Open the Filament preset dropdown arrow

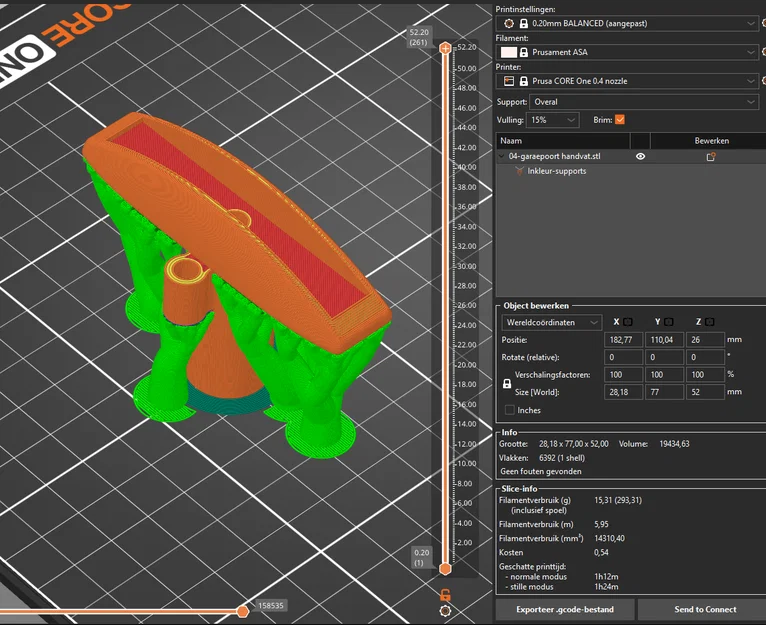click(750, 52)
